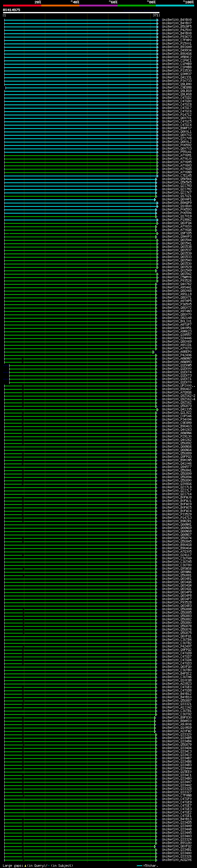197x868 pixels.
Task: Select hit label UniRef100_Q40951
Action: [x=177, y=328]
